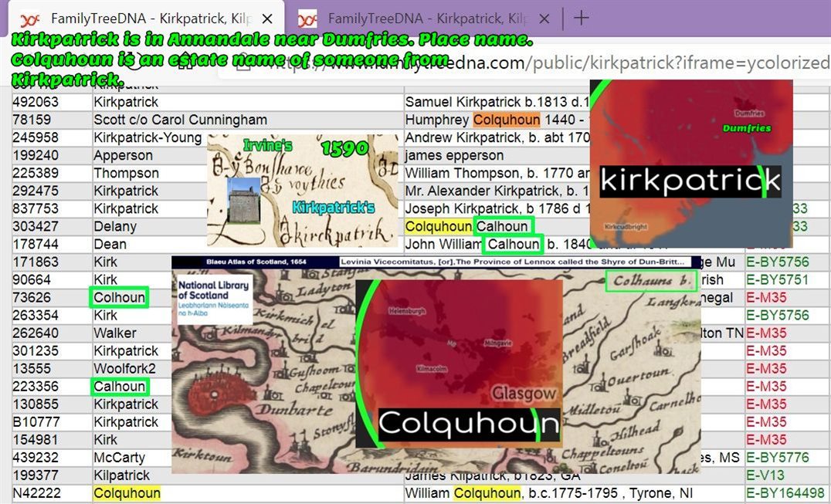Click the Kilpatrick name in row 199377

(x=121, y=475)
